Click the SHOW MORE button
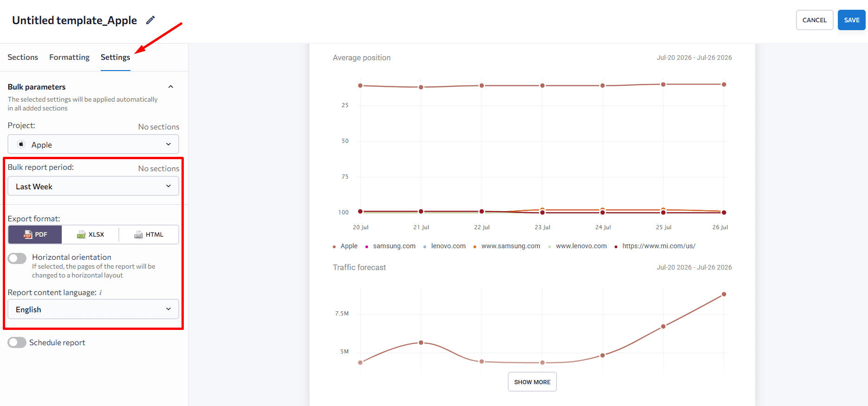868x406 pixels. [x=532, y=382]
